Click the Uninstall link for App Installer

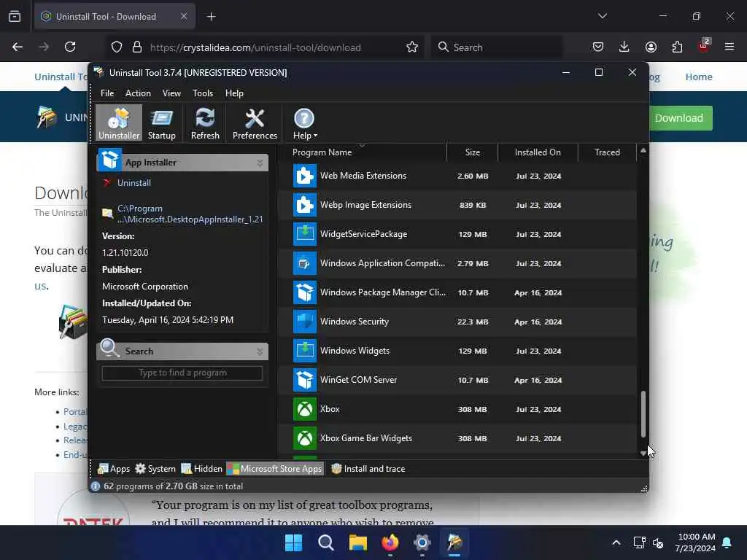(x=134, y=183)
